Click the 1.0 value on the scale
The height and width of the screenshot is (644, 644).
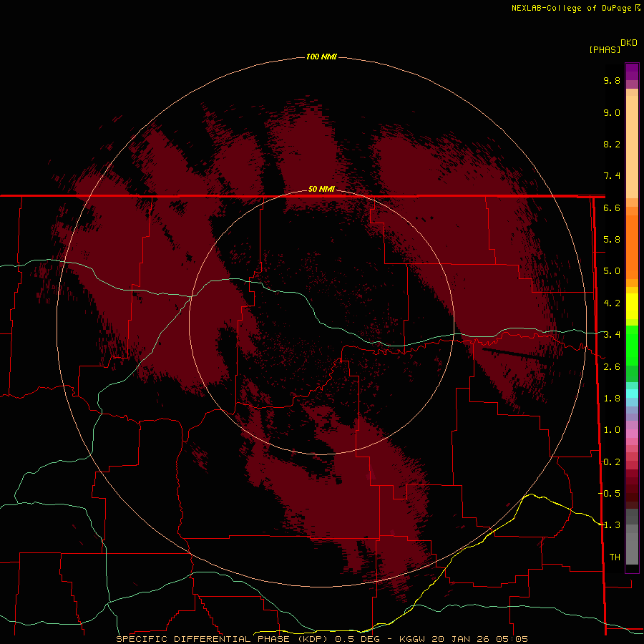pos(612,430)
